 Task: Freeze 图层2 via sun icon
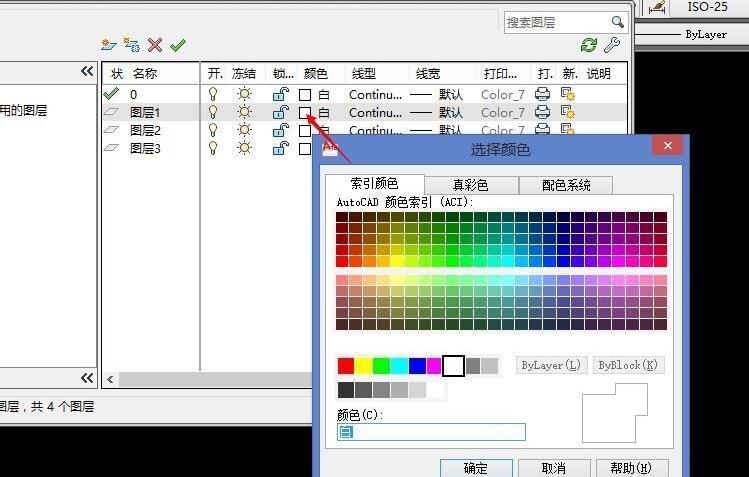[x=244, y=130]
